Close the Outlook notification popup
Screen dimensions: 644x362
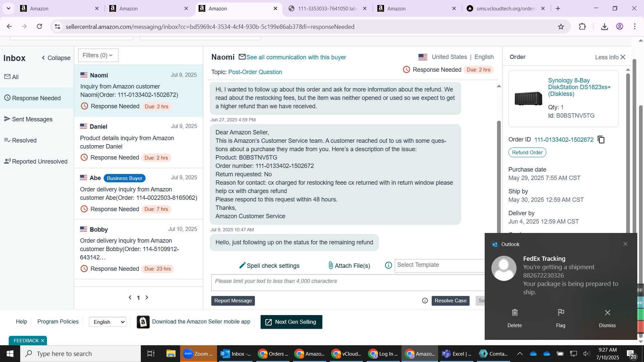(625, 244)
